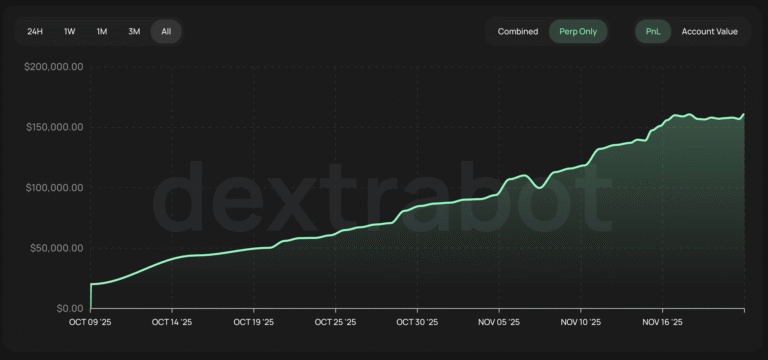Screen dimensions: 768x360
Task: Switch to Account Value chart
Action: pos(710,32)
